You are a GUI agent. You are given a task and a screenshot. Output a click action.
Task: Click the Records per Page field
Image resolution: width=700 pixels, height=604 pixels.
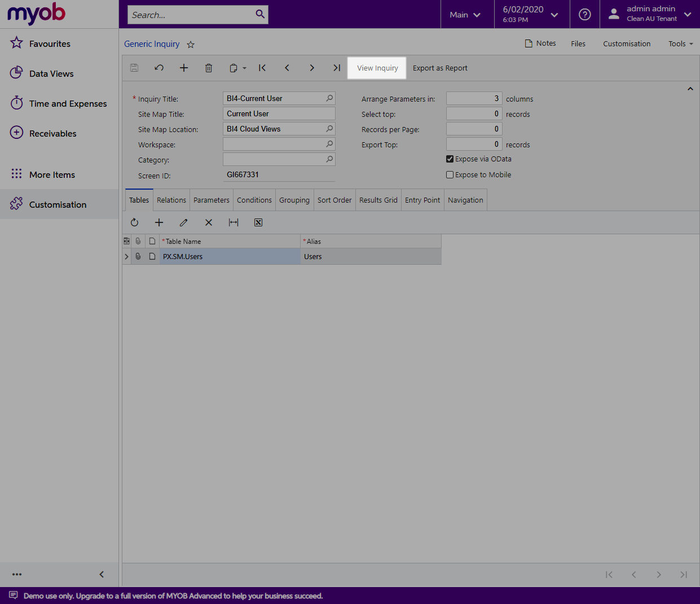[x=474, y=129]
